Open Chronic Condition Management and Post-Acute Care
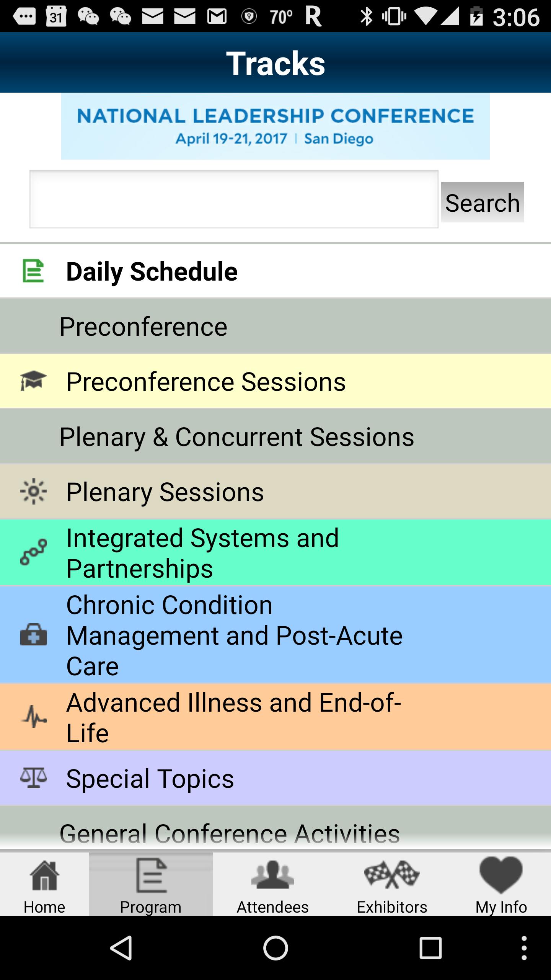551x980 pixels. (x=234, y=635)
